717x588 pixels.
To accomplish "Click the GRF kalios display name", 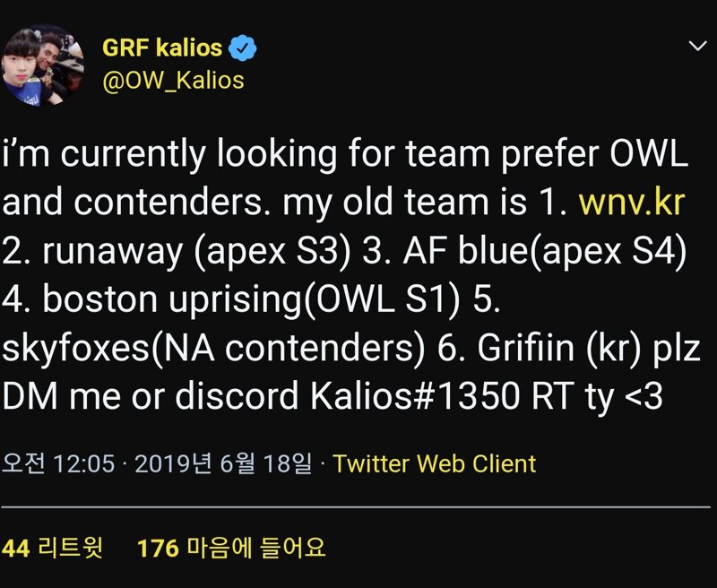I will click(x=162, y=48).
